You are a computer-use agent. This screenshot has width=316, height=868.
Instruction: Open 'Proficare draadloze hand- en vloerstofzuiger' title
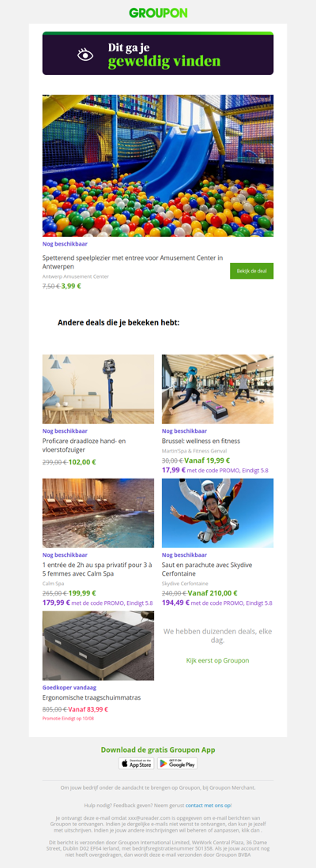83,446
